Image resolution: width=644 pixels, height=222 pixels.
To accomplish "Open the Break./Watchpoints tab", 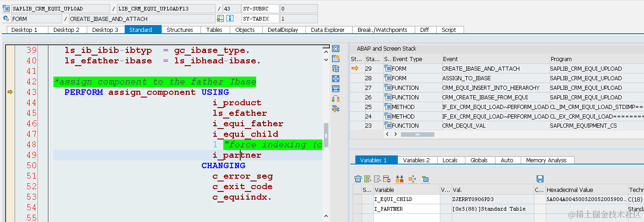I will [383, 30].
